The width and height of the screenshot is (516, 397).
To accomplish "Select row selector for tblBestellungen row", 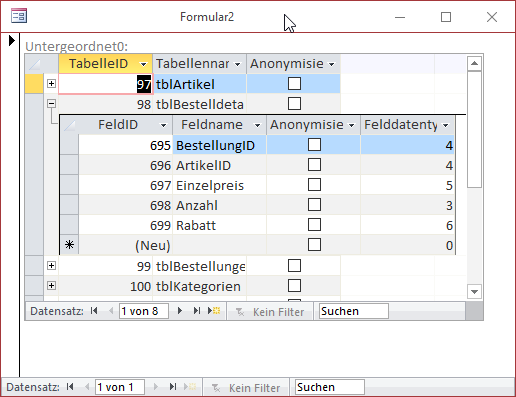I will [34, 266].
